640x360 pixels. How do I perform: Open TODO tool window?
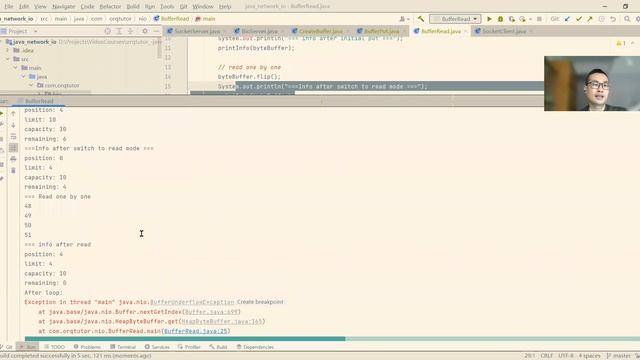pyautogui.click(x=54, y=347)
